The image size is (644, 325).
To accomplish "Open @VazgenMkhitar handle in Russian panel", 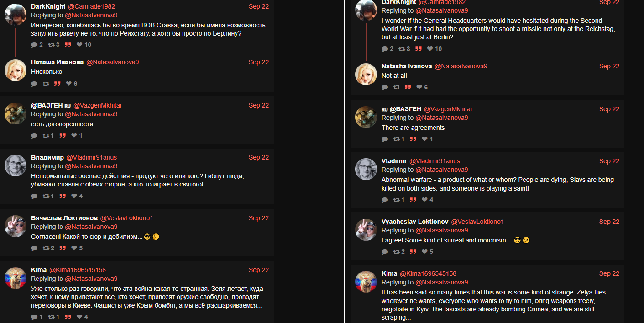I will pos(98,105).
